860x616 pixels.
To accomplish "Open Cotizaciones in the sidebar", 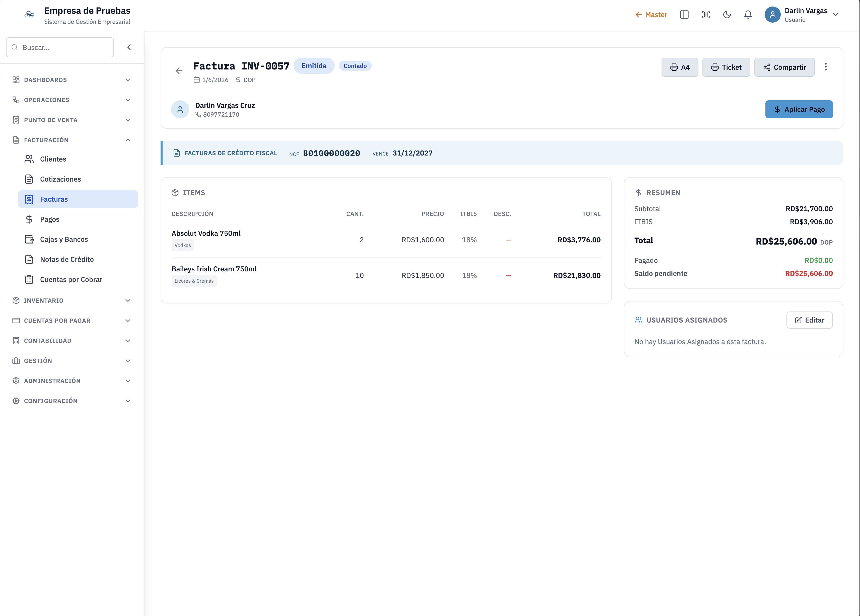I will coord(78,179).
